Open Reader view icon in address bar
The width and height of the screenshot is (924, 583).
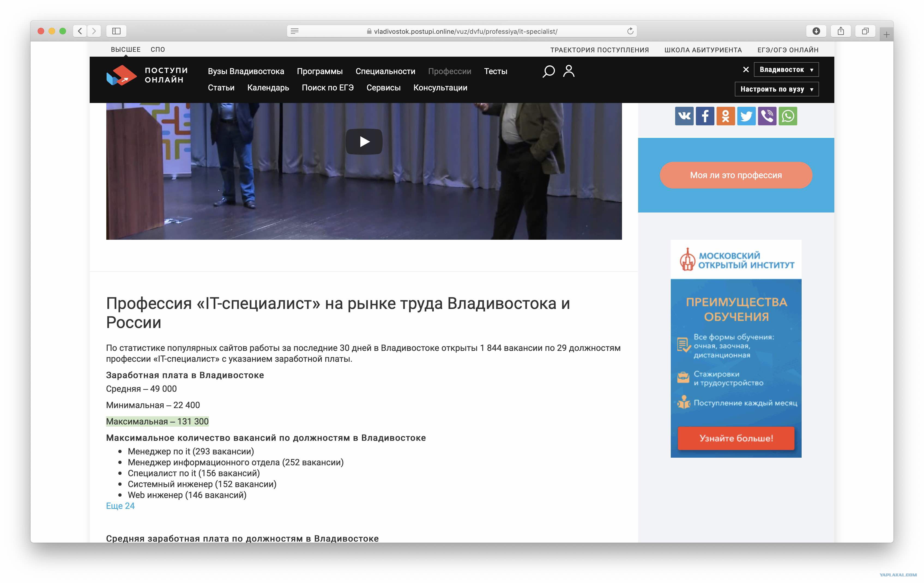295,31
